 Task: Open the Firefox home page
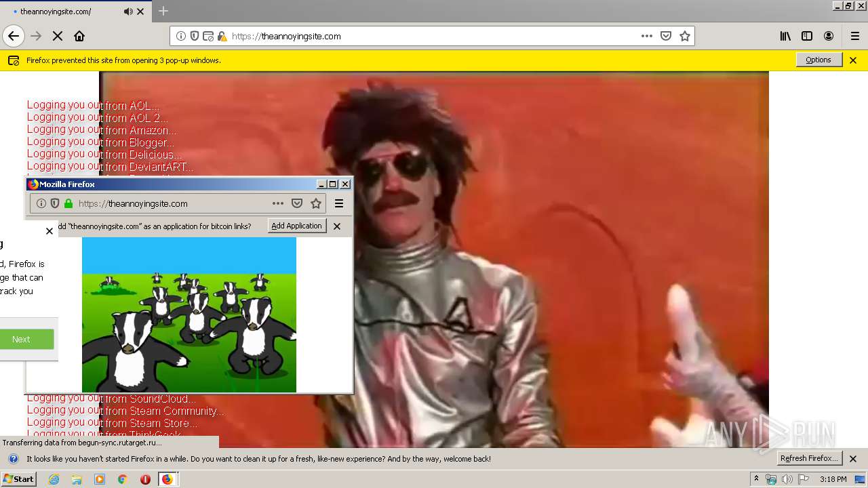pos(79,36)
